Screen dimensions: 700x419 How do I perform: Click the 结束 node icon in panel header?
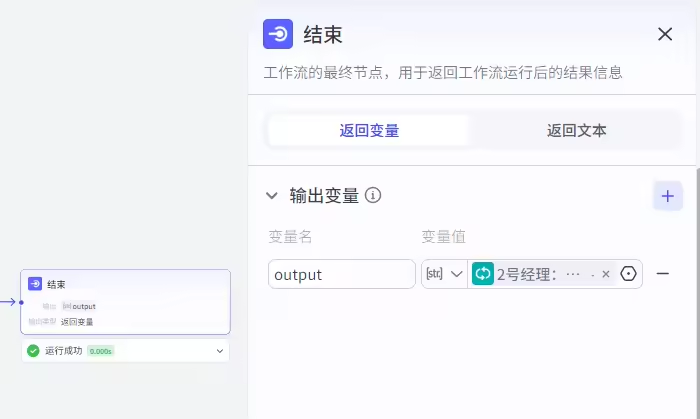click(x=278, y=34)
